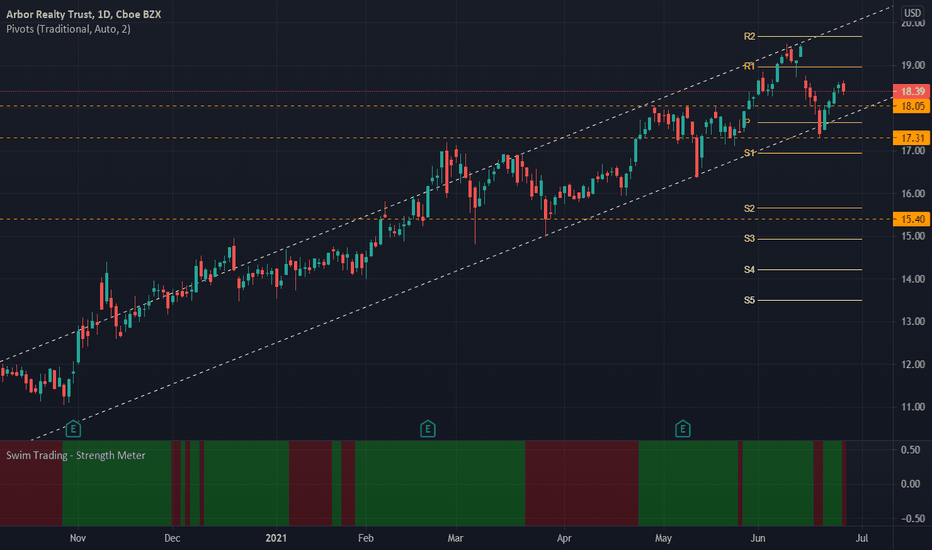932x550 pixels.
Task: Select the R1 pivot level label
Action: [749, 66]
